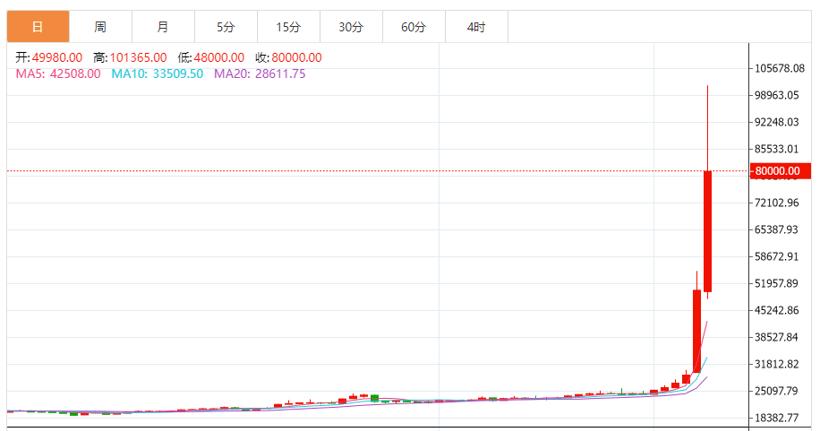Click the tallest red candlestick body
Screen dimensions: 820x431
pyautogui.click(x=707, y=230)
